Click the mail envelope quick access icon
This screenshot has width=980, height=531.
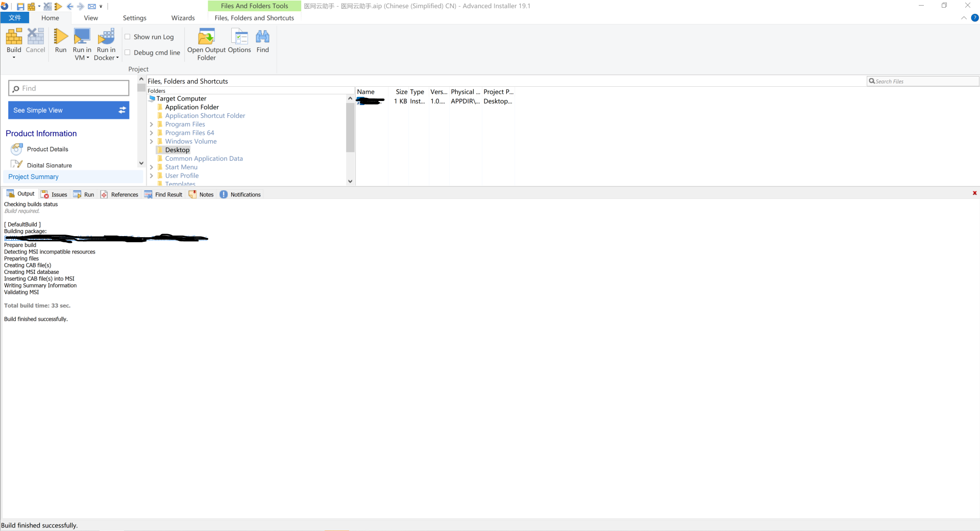click(x=92, y=6)
